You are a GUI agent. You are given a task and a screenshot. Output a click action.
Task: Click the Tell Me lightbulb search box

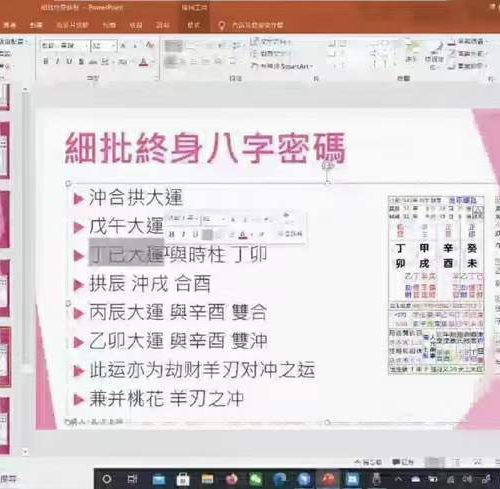251,25
